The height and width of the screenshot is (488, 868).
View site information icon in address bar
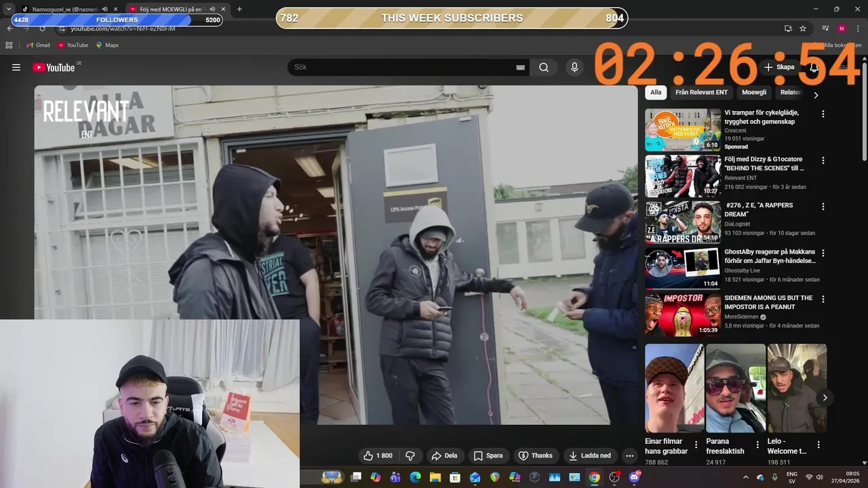tap(62, 28)
